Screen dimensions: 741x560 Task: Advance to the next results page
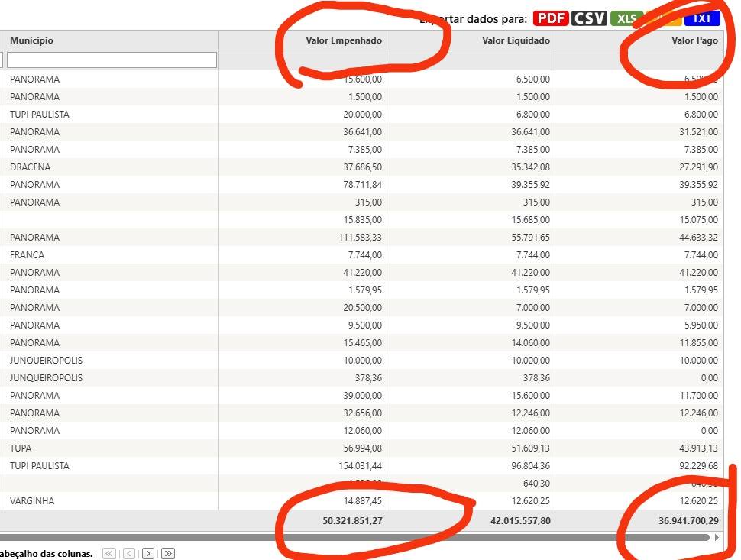[148, 553]
